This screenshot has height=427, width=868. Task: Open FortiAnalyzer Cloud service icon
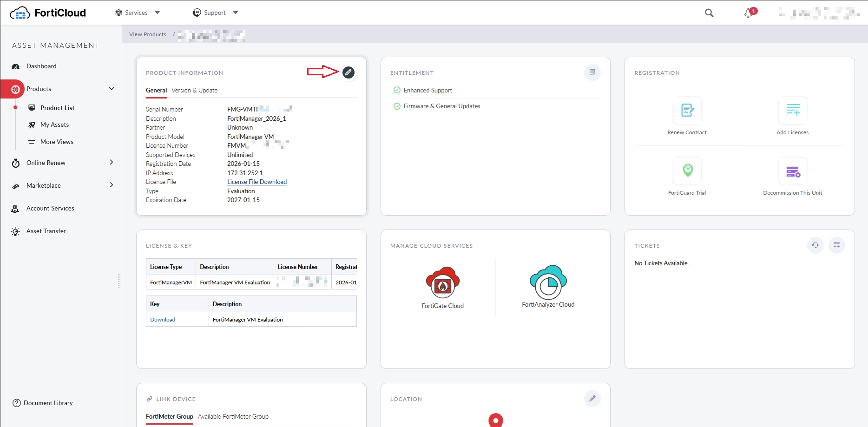[548, 282]
